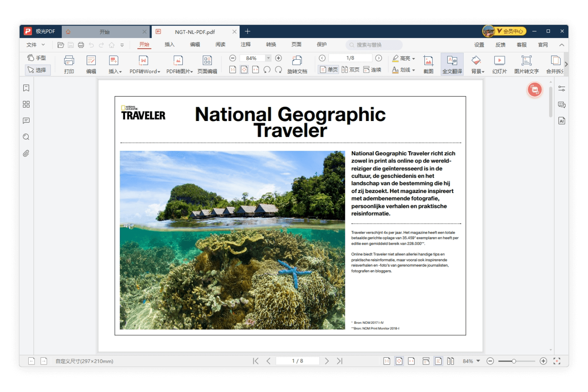
Task: Rotate page clockwise in ribbon
Action: point(279,70)
